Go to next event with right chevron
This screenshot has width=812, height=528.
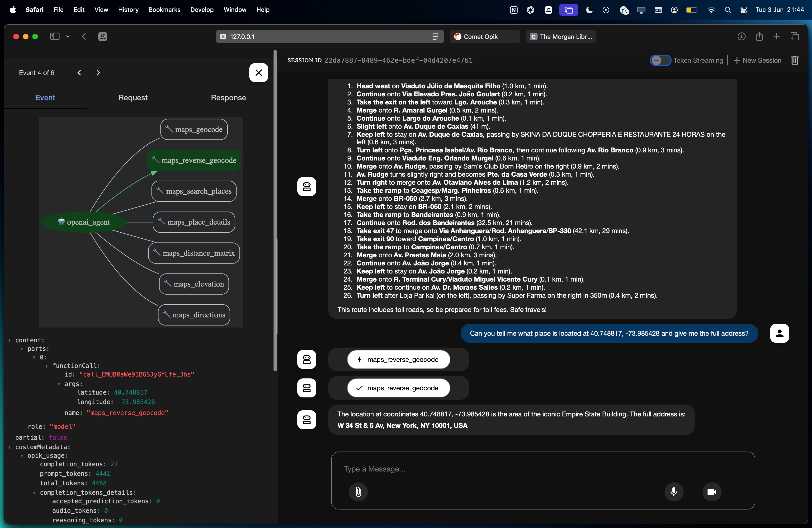(98, 73)
